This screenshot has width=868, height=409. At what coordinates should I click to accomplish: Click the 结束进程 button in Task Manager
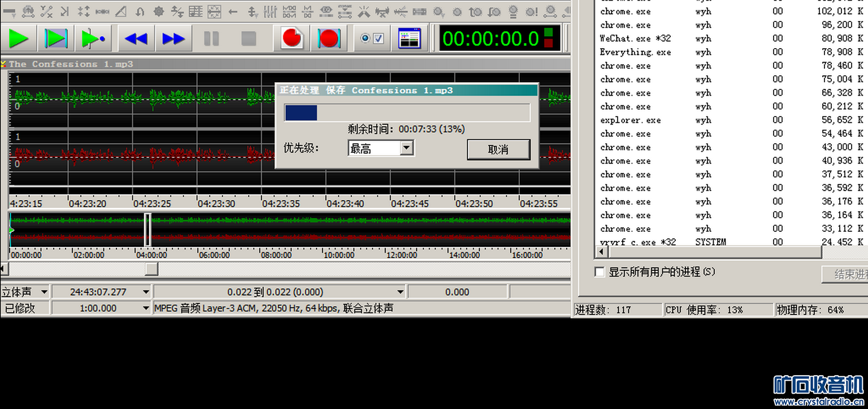click(x=845, y=274)
